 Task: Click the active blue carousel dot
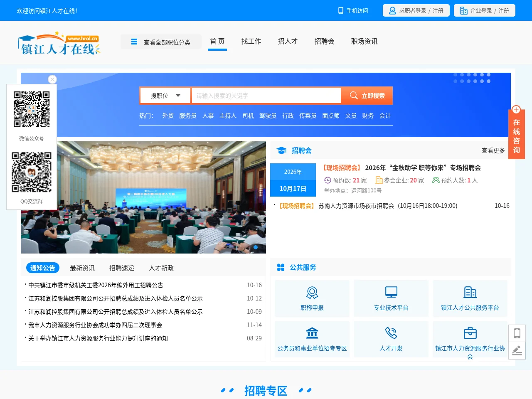click(256, 247)
